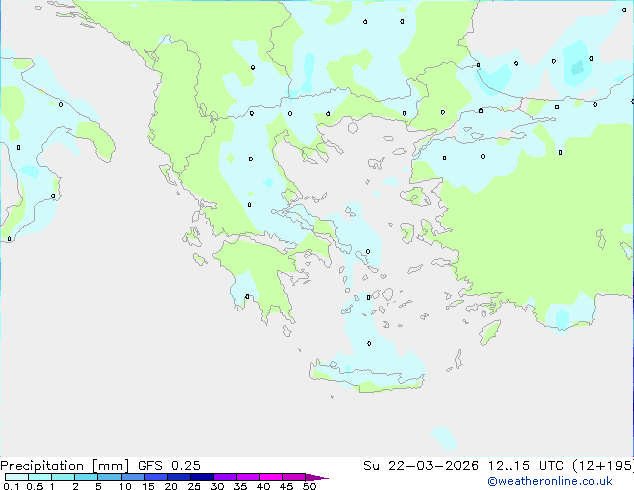Click the 'Su 22-03-2026' date text
The width and height of the screenshot is (634, 490).
pos(421,466)
